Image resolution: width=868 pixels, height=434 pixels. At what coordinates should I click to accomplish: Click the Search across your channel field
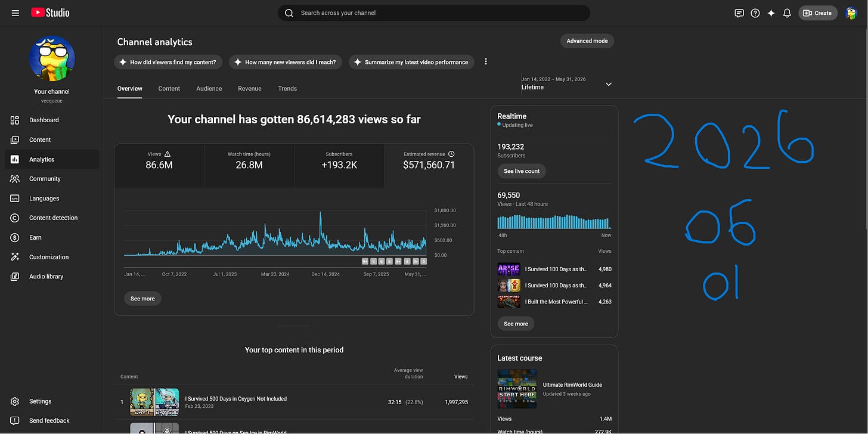click(x=434, y=13)
